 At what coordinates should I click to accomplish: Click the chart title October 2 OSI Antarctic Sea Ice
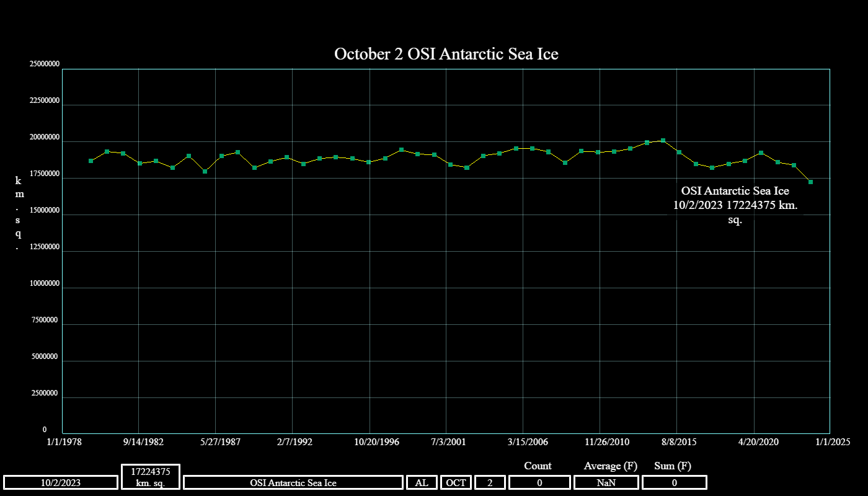click(446, 54)
